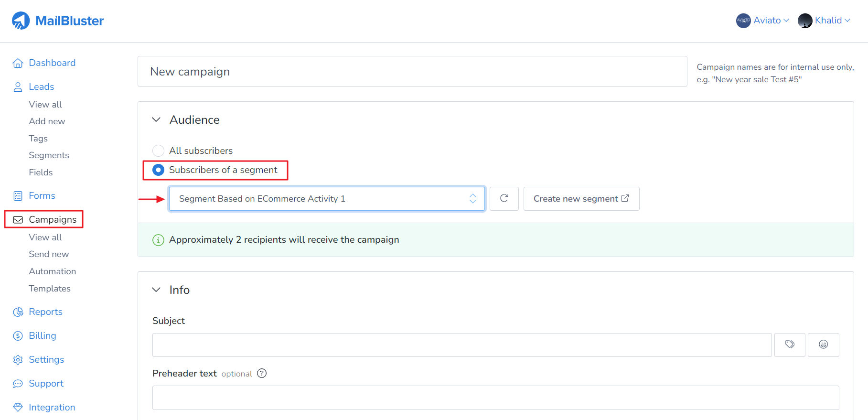Open Settings page

pos(46,360)
